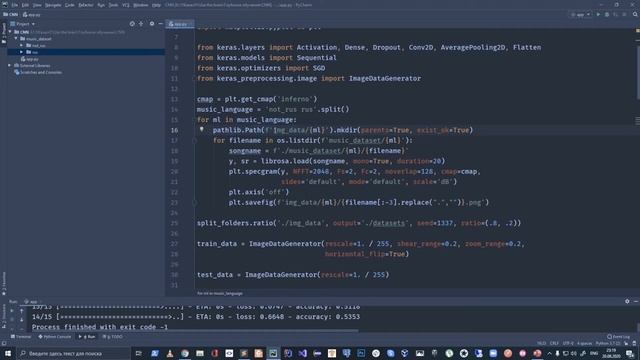Open the Navigate menu
Screen dimensions: 640x360
point(53,5)
